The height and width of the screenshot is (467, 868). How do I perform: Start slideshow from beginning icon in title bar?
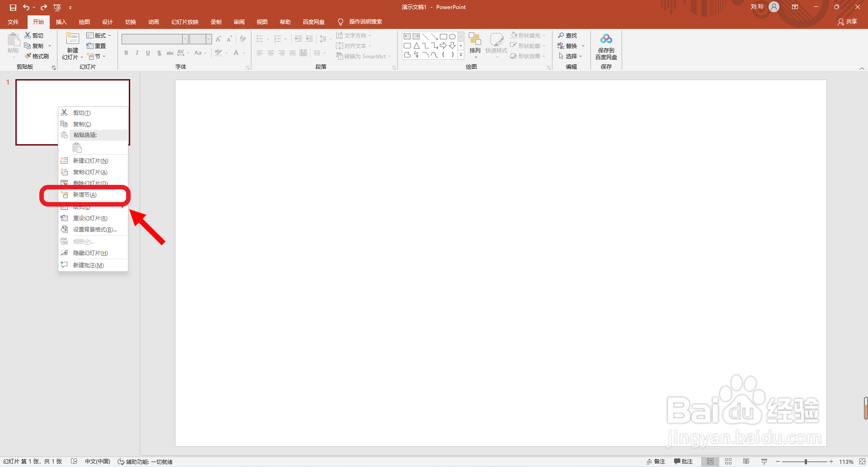57,7
